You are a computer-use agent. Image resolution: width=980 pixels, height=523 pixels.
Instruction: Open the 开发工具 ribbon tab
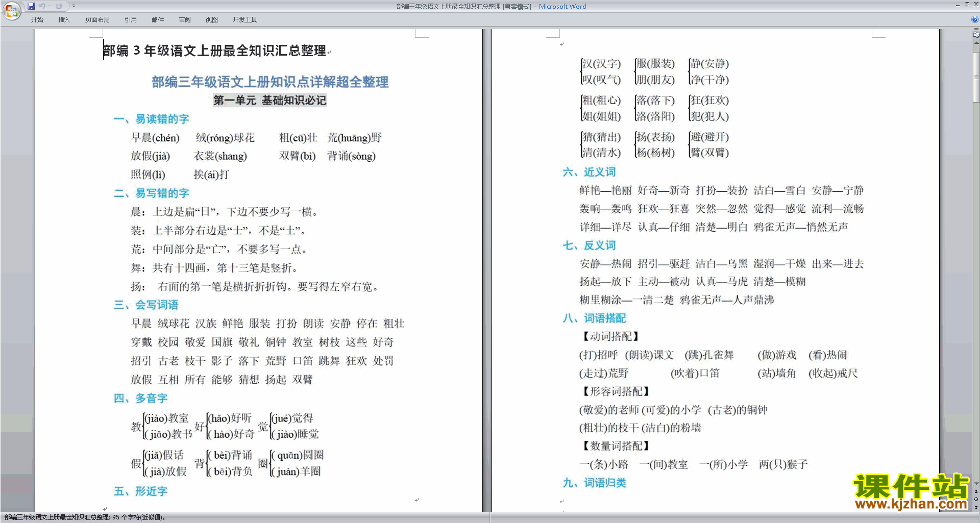(245, 19)
